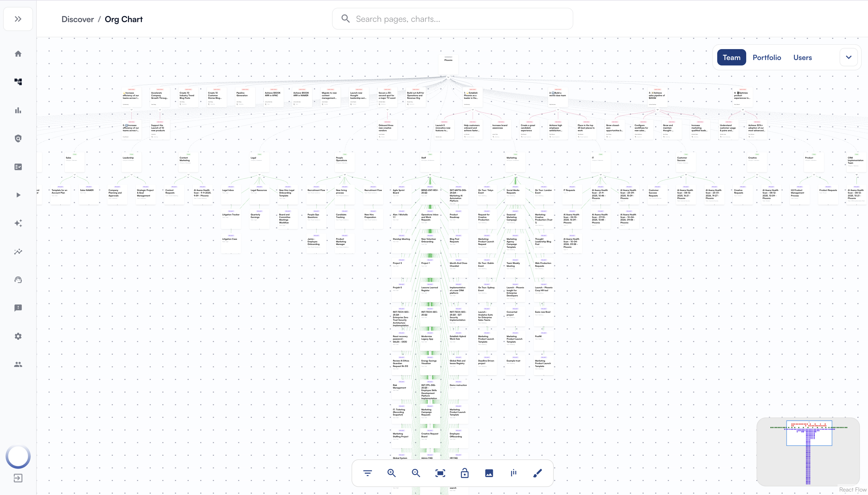Viewport: 868px width, 495px height.
Task: Click the logout icon at sidebar bottom
Action: [x=18, y=478]
